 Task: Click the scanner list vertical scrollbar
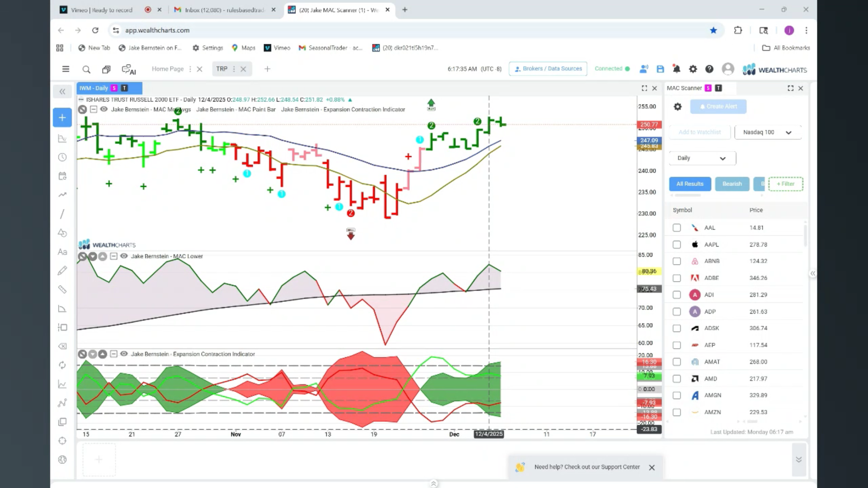pyautogui.click(x=806, y=235)
